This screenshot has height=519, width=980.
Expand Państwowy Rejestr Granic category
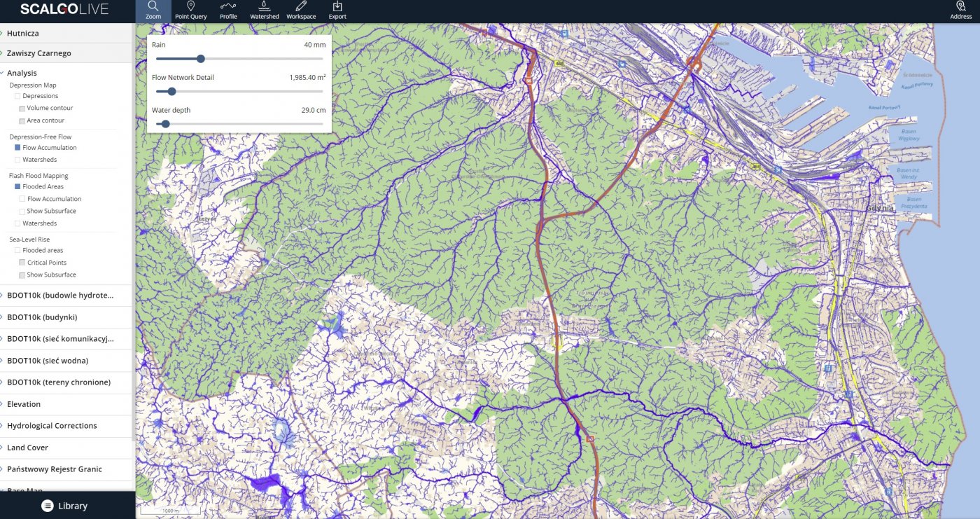(x=67, y=469)
